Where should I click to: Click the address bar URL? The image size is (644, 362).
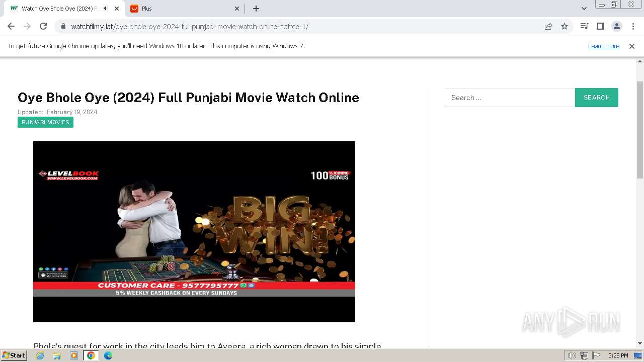point(189,26)
